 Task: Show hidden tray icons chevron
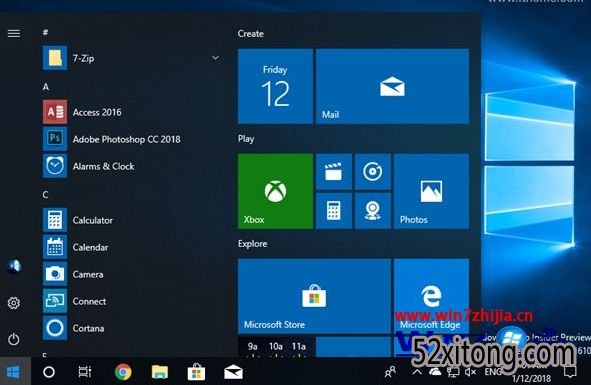coord(417,372)
